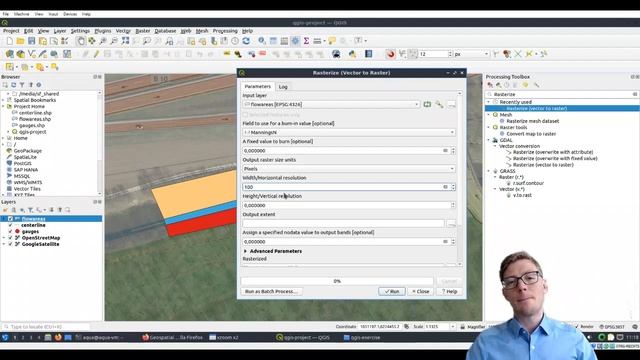Screen dimensions: 640x360
Task: Click the Output extent browse button
Action: click(451, 223)
